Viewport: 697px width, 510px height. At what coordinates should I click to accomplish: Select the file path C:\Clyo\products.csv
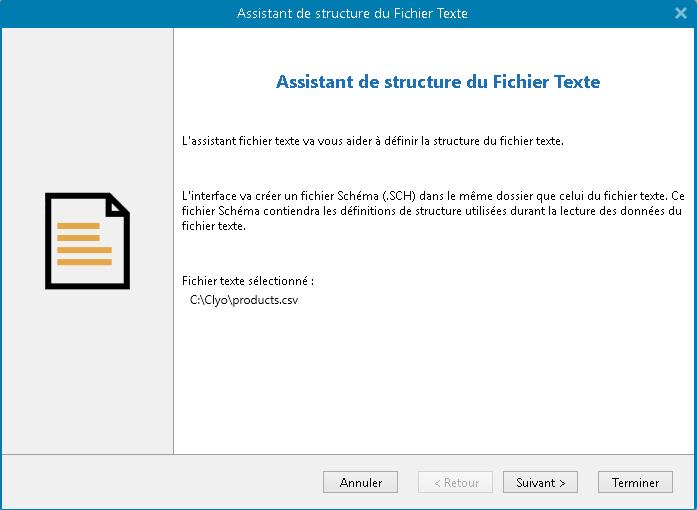244,300
